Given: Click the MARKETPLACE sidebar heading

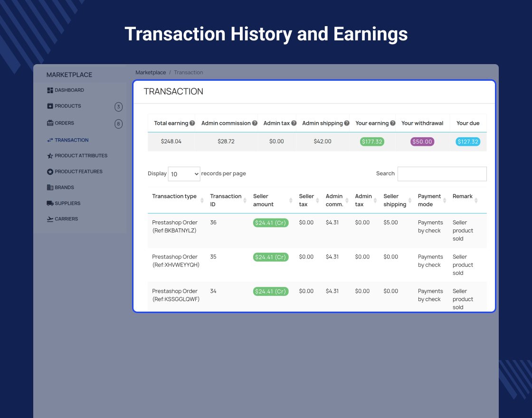Looking at the screenshot, I should coord(69,75).
